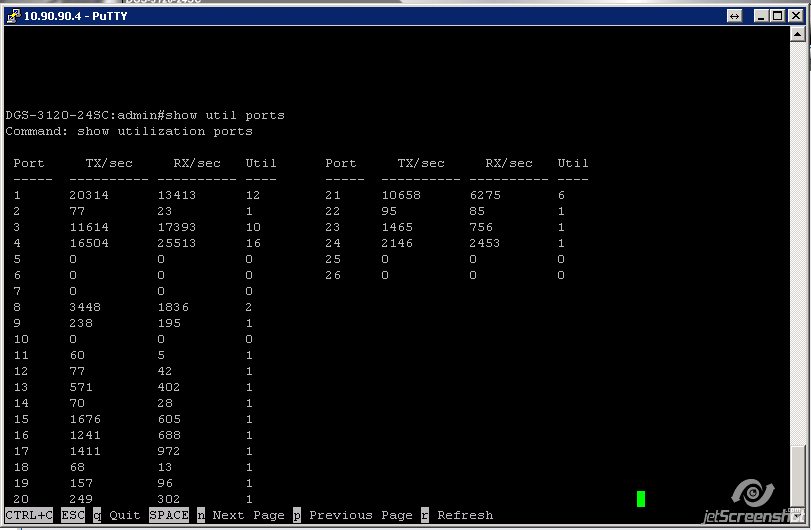Click TX value 11614 for port 3
Viewport: 811px width, 530px height.
(x=89, y=228)
